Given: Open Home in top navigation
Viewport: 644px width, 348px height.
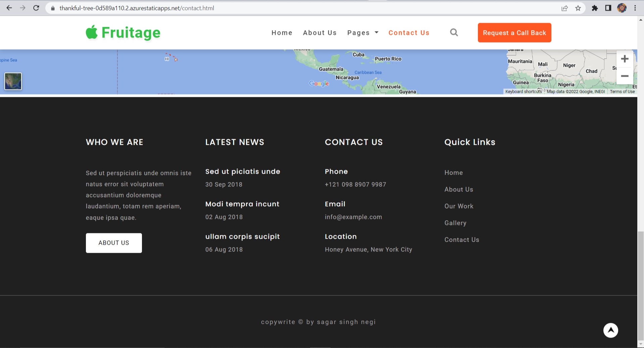Looking at the screenshot, I should [282, 33].
